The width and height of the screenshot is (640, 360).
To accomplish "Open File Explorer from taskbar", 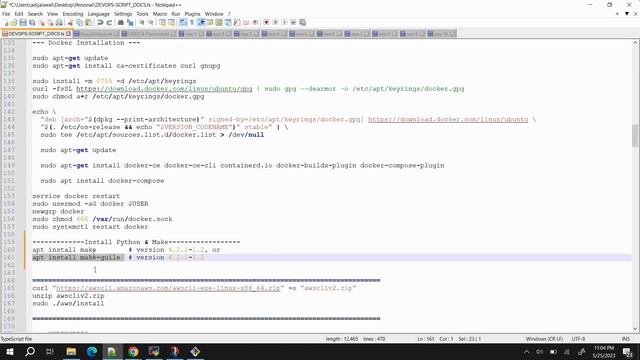I will point(71,351).
